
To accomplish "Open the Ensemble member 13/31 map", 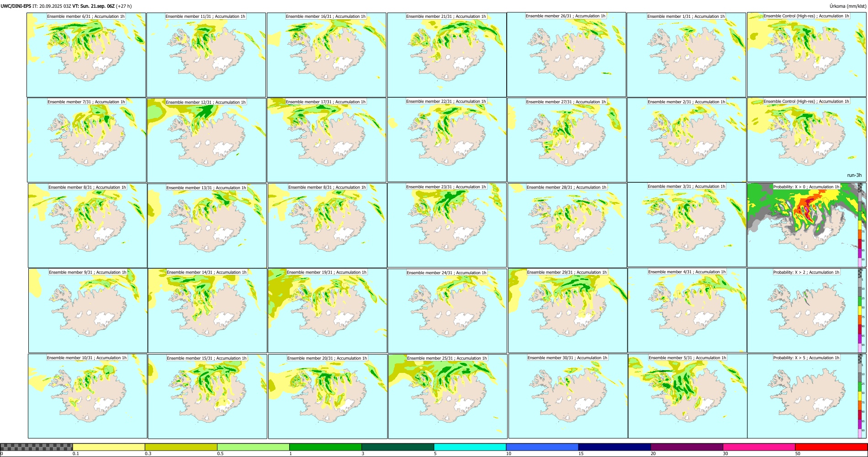I will (x=207, y=226).
